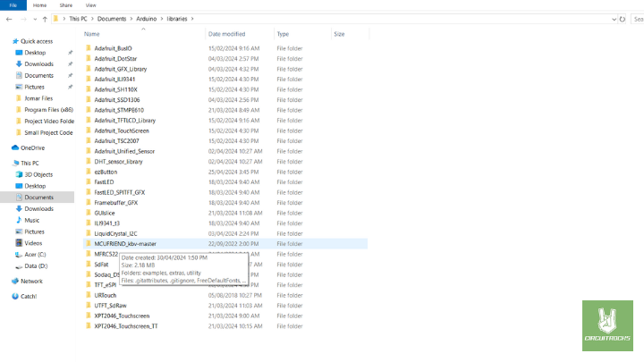
Task: Select the Adafruit_TSC2007 folder
Action: [x=116, y=141]
